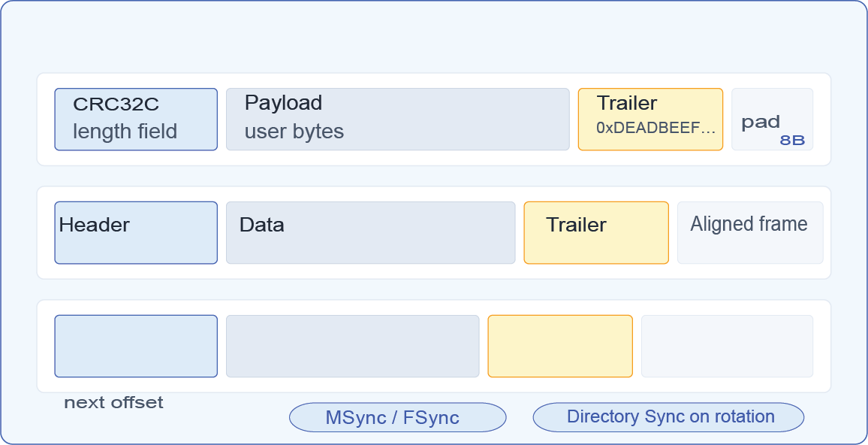This screenshot has height=445, width=868.
Task: Expand the middle frame row
Action: point(433,232)
